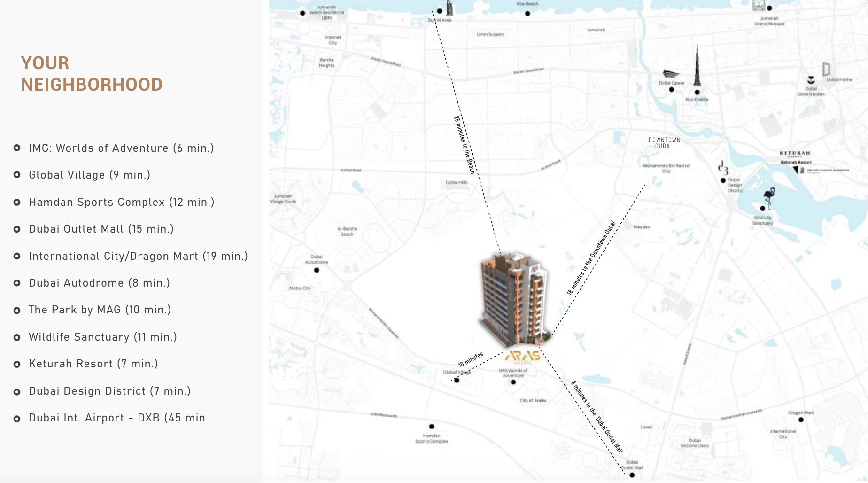Select the Dragon Mart map marker dot
This screenshot has height=483, width=868.
[x=801, y=420]
